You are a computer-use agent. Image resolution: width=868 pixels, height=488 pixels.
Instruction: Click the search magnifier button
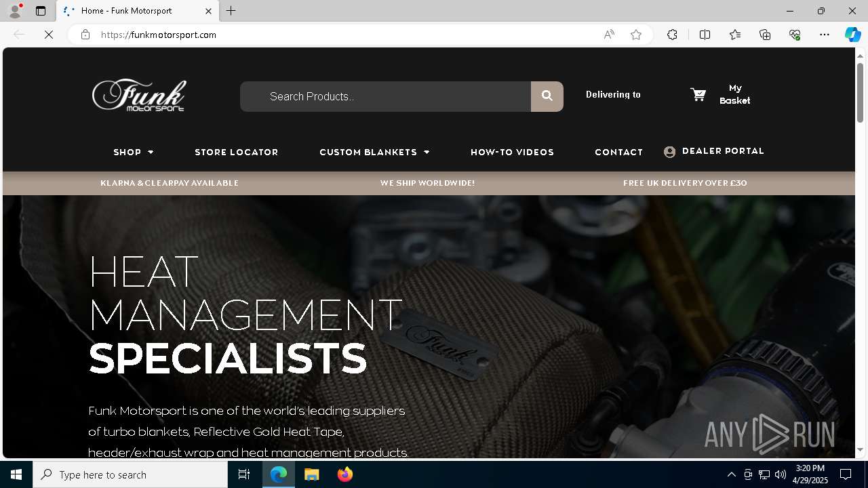547,96
